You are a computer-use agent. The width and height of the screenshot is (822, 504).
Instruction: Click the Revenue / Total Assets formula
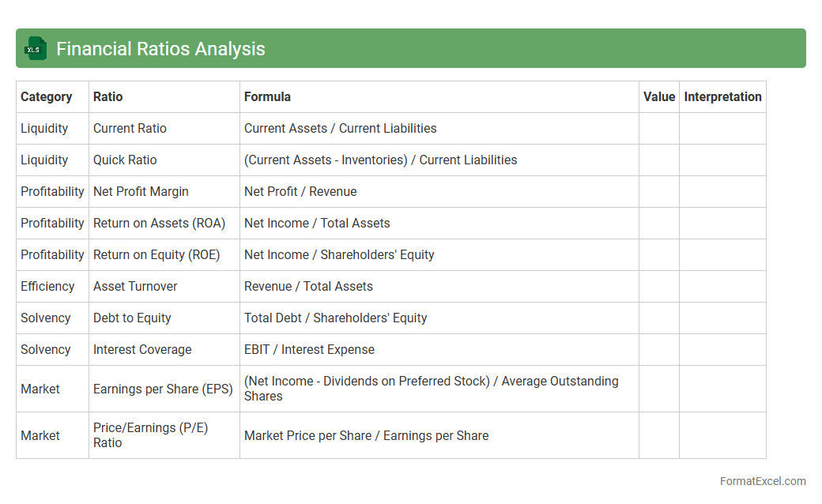coord(308,287)
